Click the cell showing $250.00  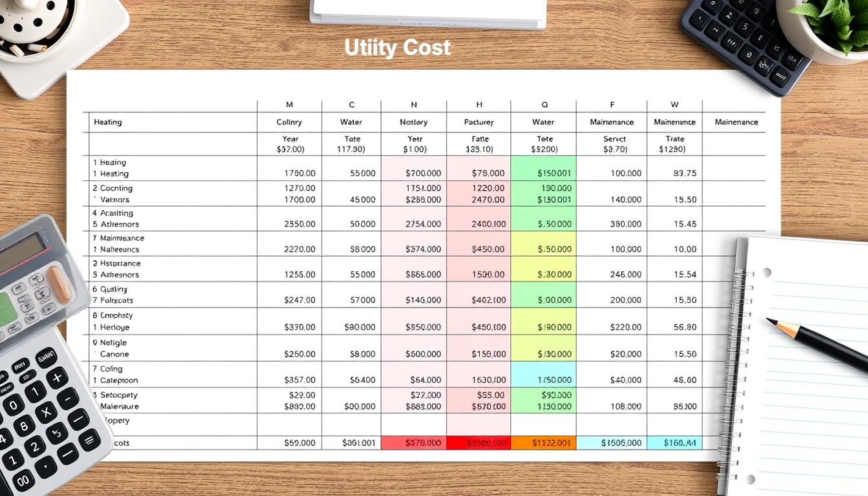(300, 354)
